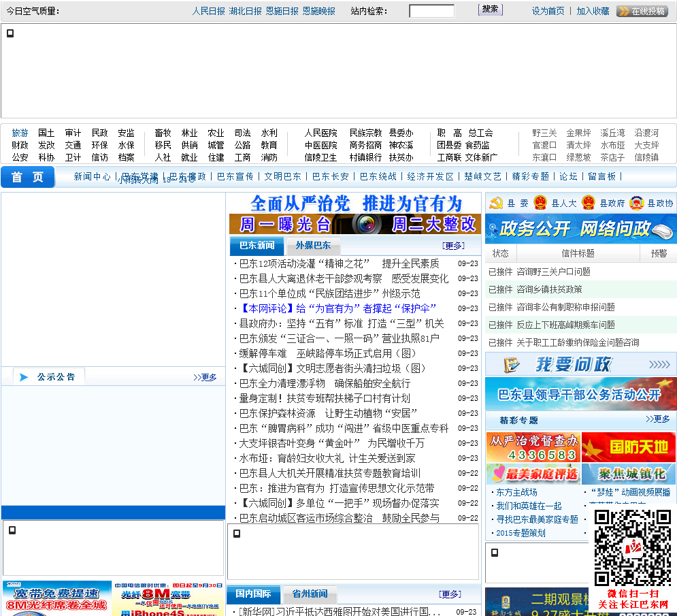Switch to the 外媒巴东 tab

[x=313, y=246]
